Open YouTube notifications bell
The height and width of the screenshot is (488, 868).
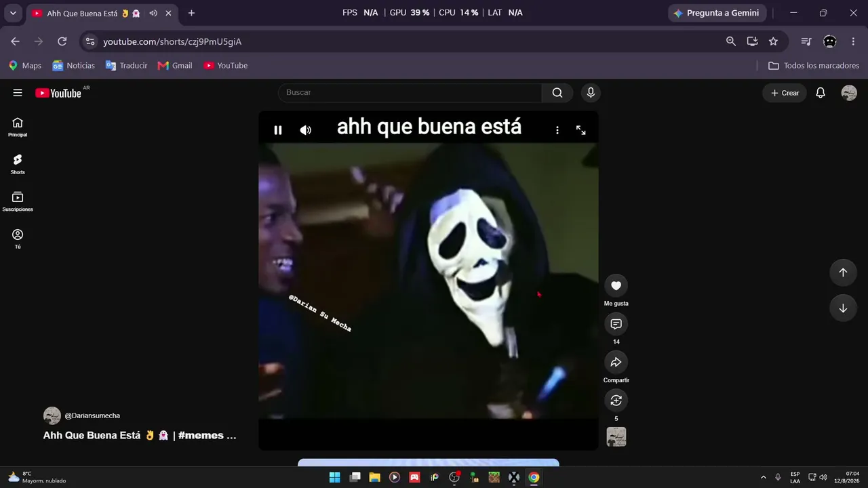click(821, 93)
